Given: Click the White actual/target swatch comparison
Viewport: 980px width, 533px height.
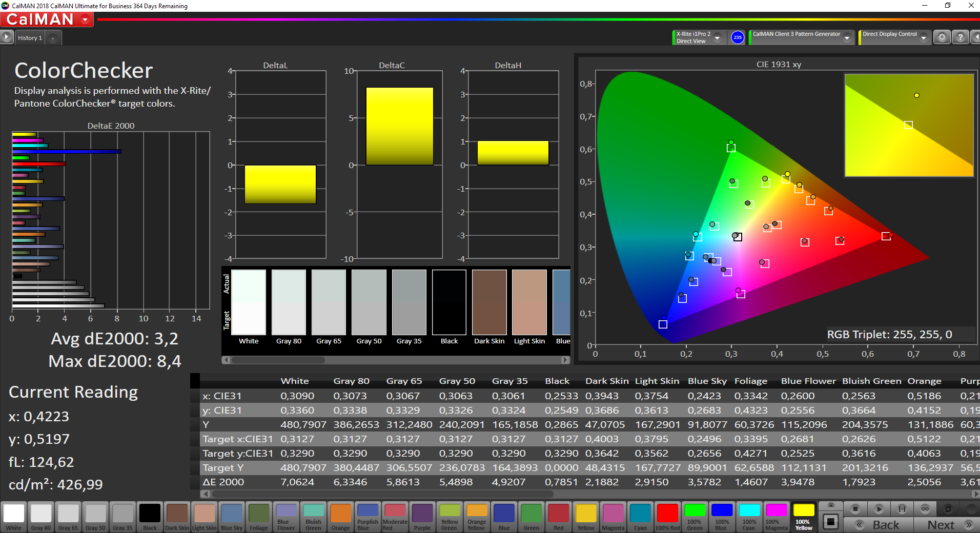Looking at the screenshot, I should [249, 302].
